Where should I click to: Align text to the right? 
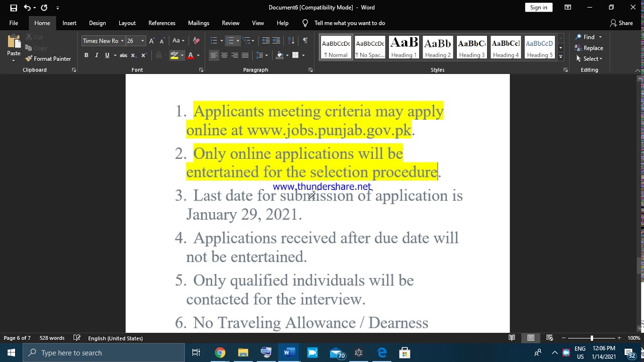[234, 55]
